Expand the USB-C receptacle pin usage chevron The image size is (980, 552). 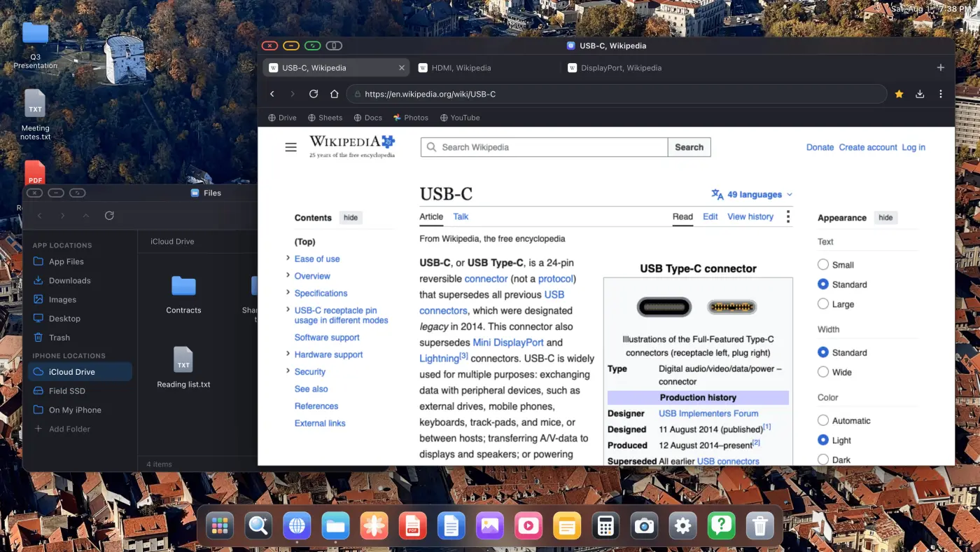(288, 310)
